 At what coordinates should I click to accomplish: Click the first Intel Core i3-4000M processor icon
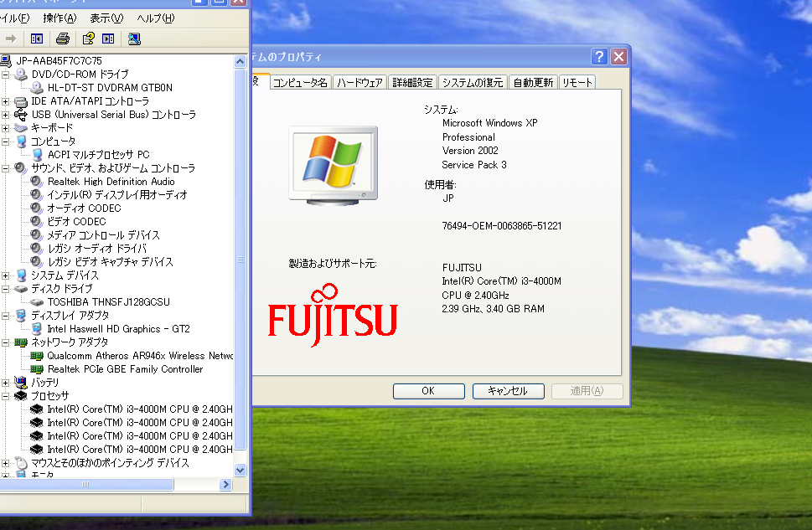36,409
